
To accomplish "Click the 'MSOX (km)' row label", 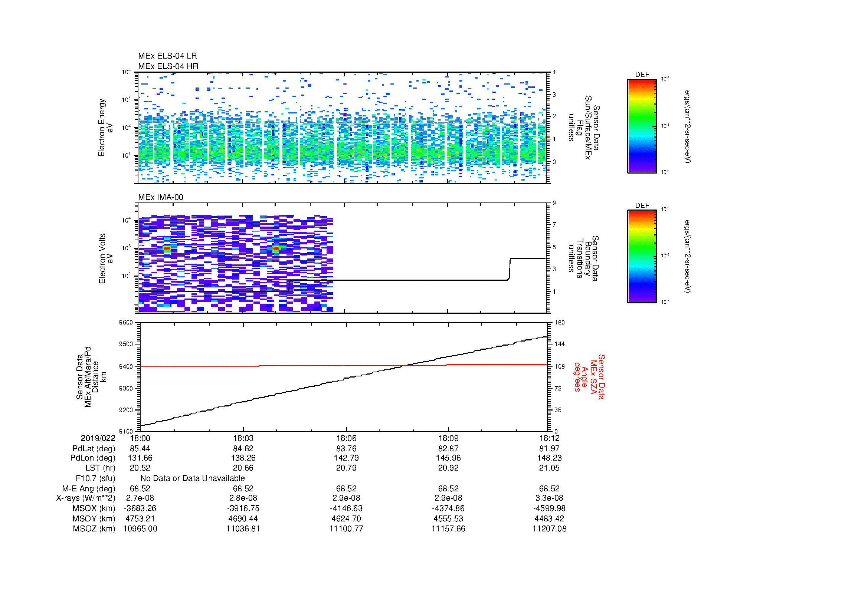I will (x=94, y=508).
